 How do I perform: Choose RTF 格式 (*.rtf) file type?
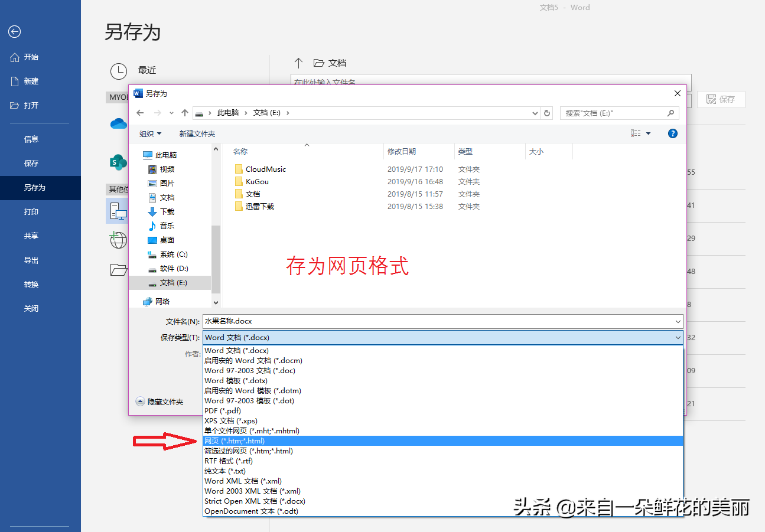coord(443,461)
